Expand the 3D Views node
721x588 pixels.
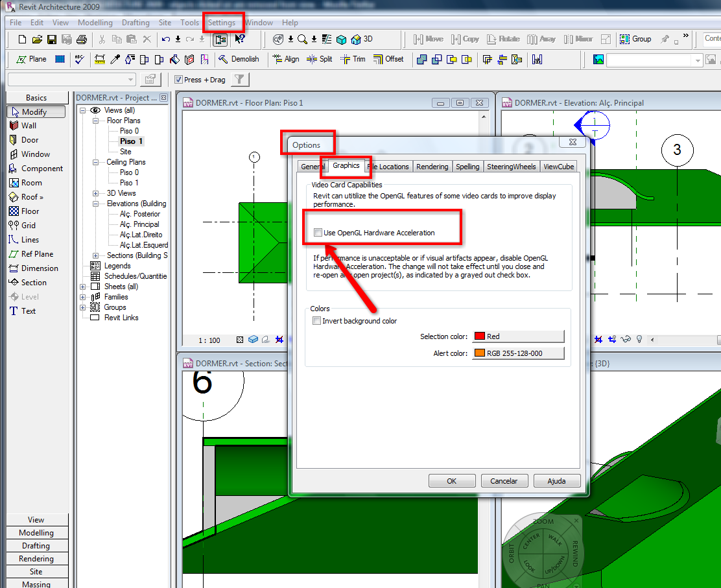point(96,194)
